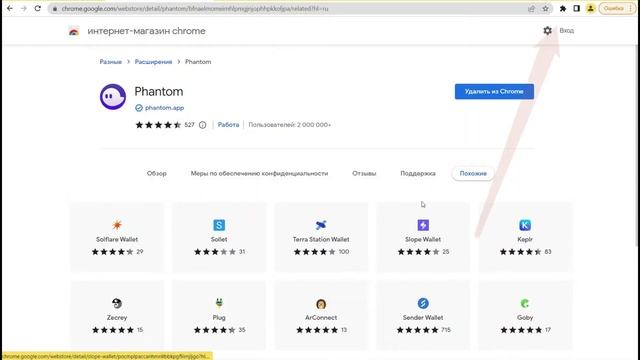The width and height of the screenshot is (640, 360).
Task: Open the extensions puzzle icon
Action: pos(563,9)
